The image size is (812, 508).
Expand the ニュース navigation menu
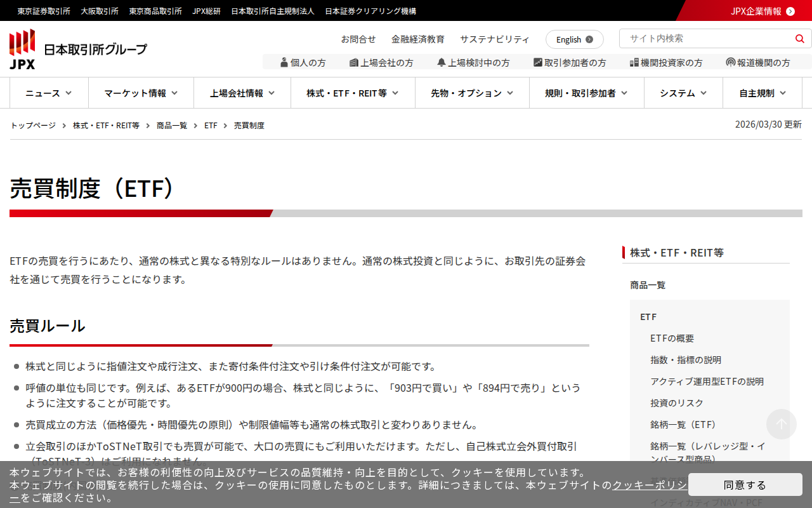point(49,93)
